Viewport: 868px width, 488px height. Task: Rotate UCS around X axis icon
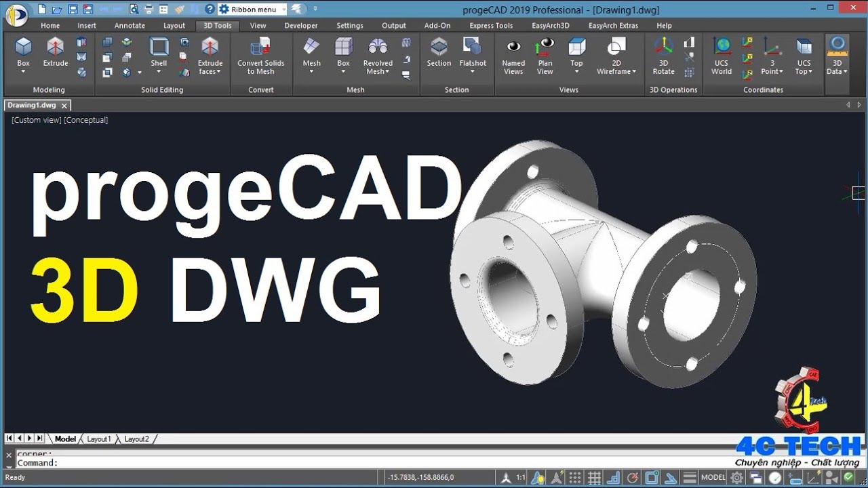click(747, 42)
